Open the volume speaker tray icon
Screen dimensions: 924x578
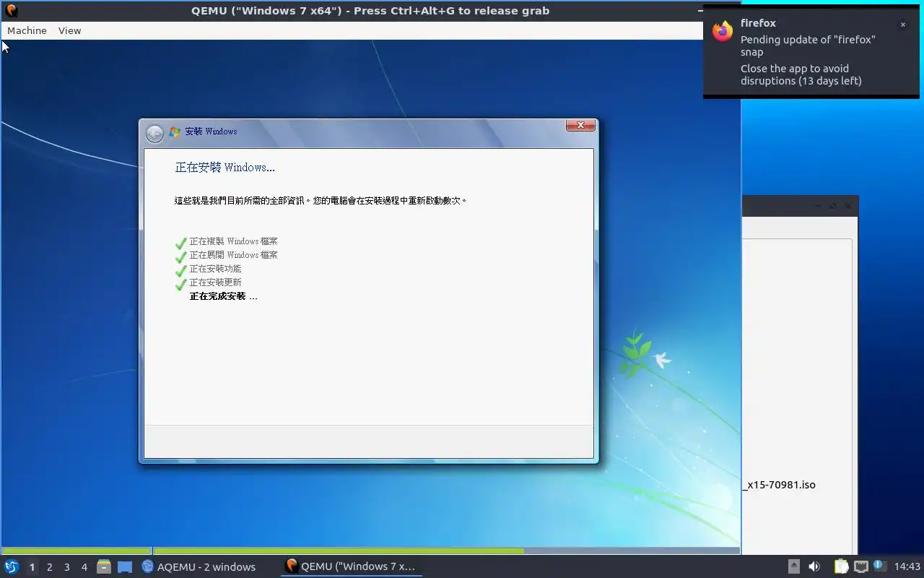tap(814, 566)
